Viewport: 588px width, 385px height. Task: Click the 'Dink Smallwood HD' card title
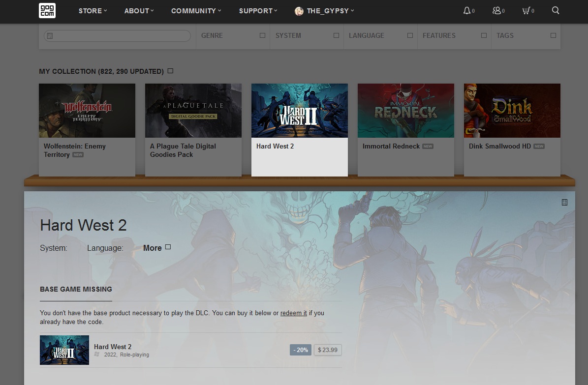pos(500,146)
